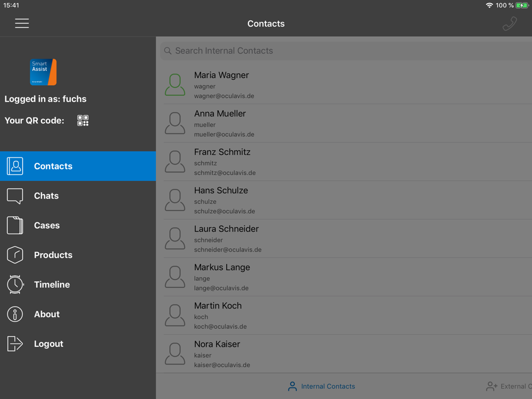
Task: Open About from the sidebar
Action: [78, 314]
